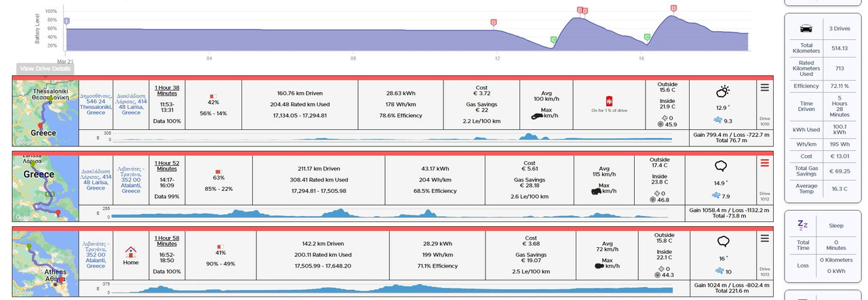
Task: Open the hamburger menu for Drive 1010
Action: 765,87
